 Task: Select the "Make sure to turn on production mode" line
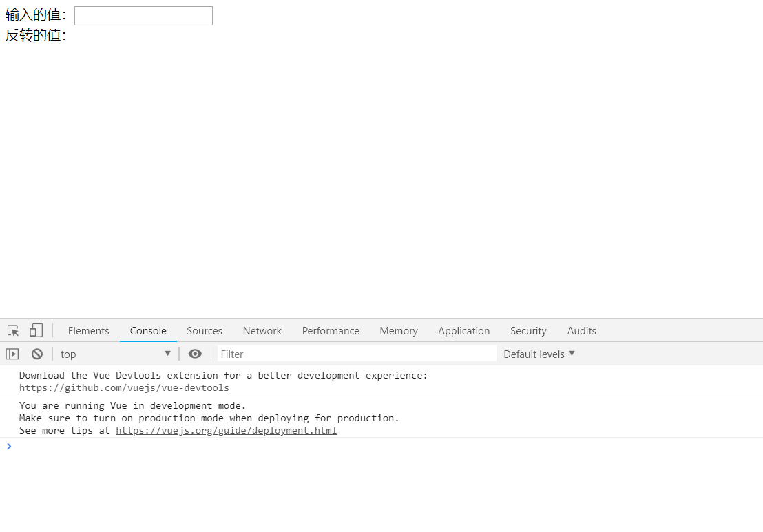click(x=209, y=418)
